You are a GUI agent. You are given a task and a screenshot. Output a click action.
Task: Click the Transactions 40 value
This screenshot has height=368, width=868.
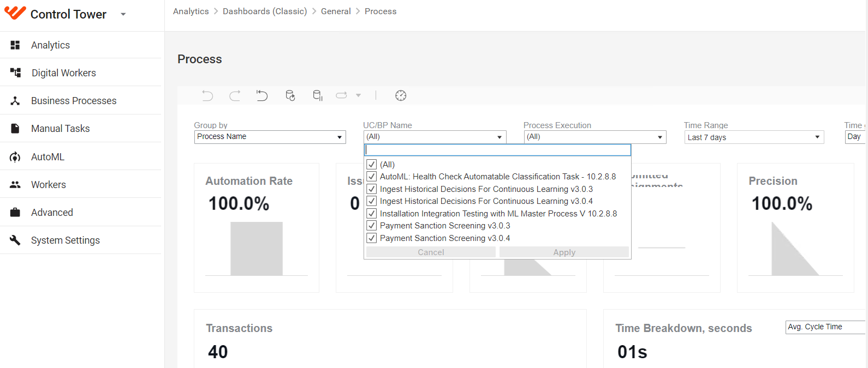pyautogui.click(x=218, y=352)
